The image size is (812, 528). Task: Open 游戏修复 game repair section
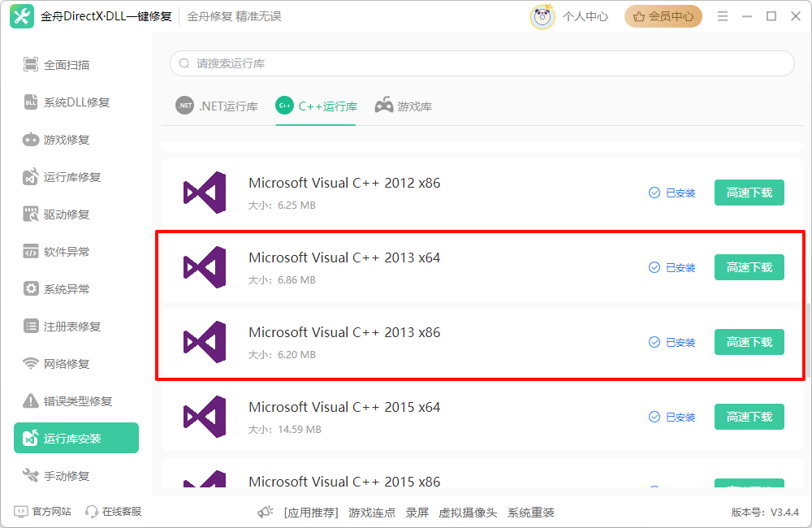click(x=66, y=140)
